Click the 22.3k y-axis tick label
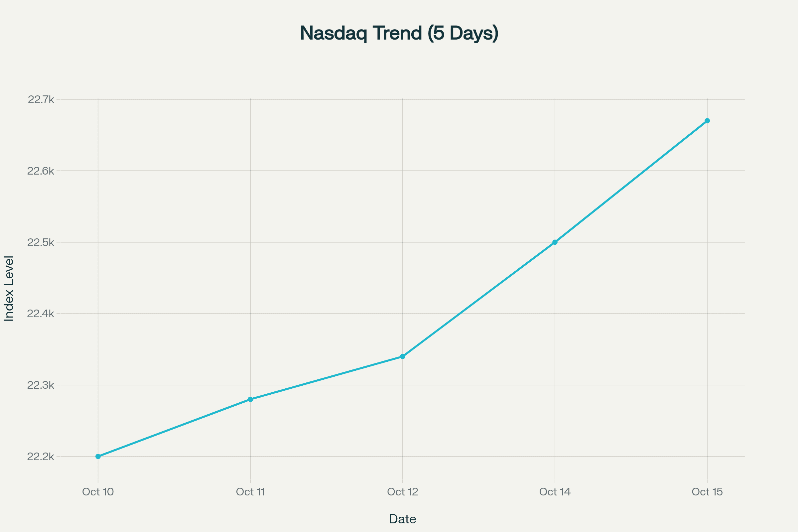The width and height of the screenshot is (798, 532). (x=41, y=385)
